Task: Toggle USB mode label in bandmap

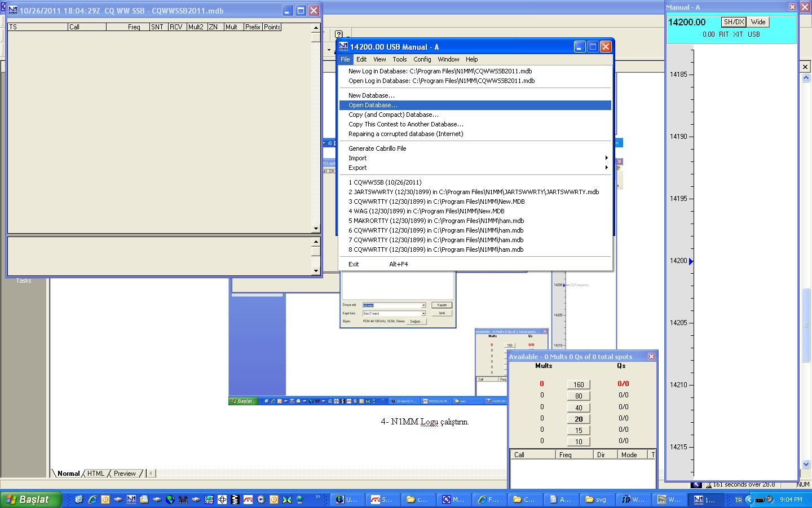Action: (x=754, y=34)
